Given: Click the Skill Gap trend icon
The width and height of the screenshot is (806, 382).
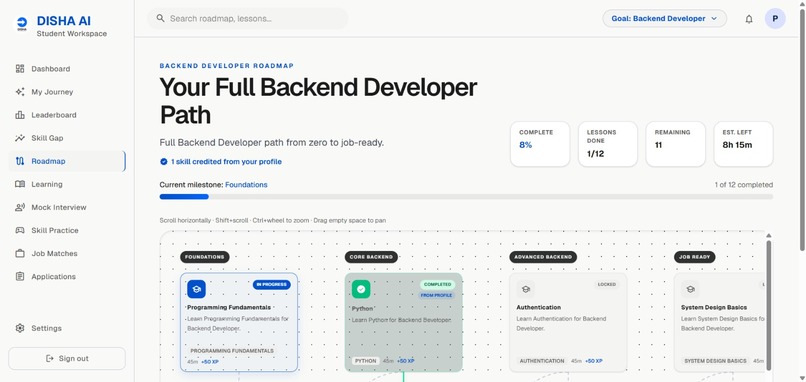Looking at the screenshot, I should [20, 138].
